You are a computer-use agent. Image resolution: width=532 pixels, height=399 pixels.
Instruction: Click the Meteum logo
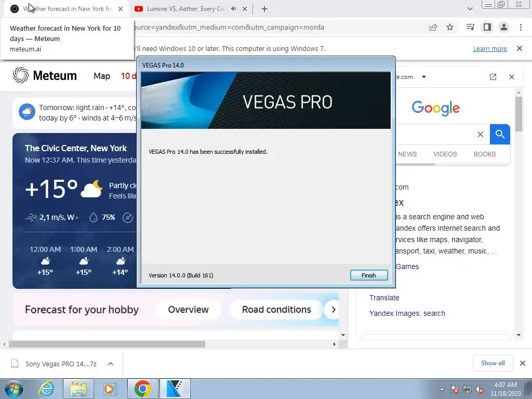pos(45,75)
